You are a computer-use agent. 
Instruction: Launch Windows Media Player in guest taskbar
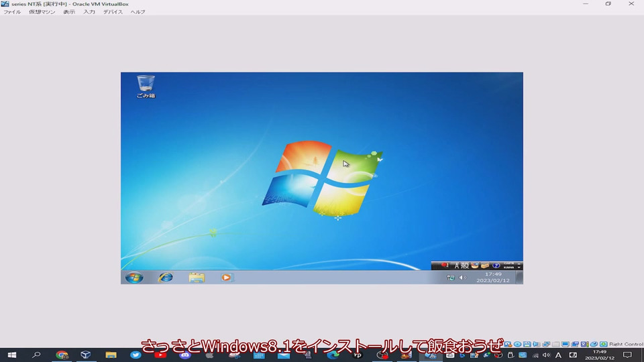tap(226, 278)
